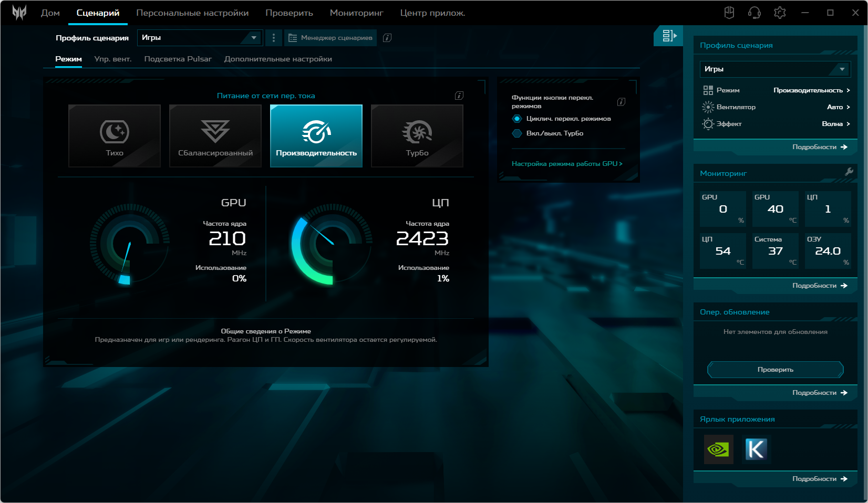Select the Тихо quiet mode
This screenshot has width=868, height=503.
pyautogui.click(x=115, y=136)
